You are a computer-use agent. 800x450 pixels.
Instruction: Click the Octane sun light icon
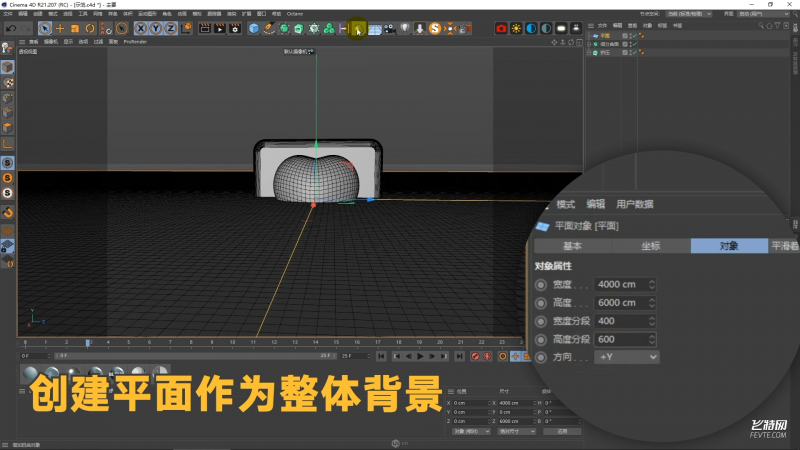tap(516, 29)
